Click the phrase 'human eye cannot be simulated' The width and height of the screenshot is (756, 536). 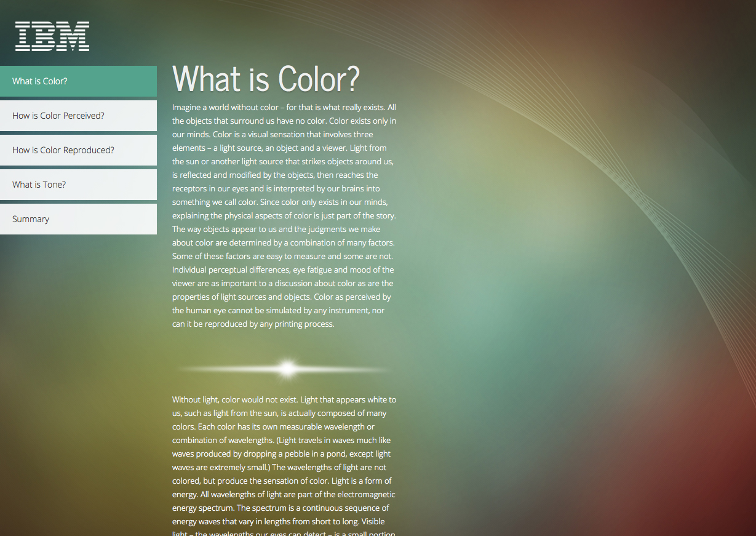tap(243, 311)
